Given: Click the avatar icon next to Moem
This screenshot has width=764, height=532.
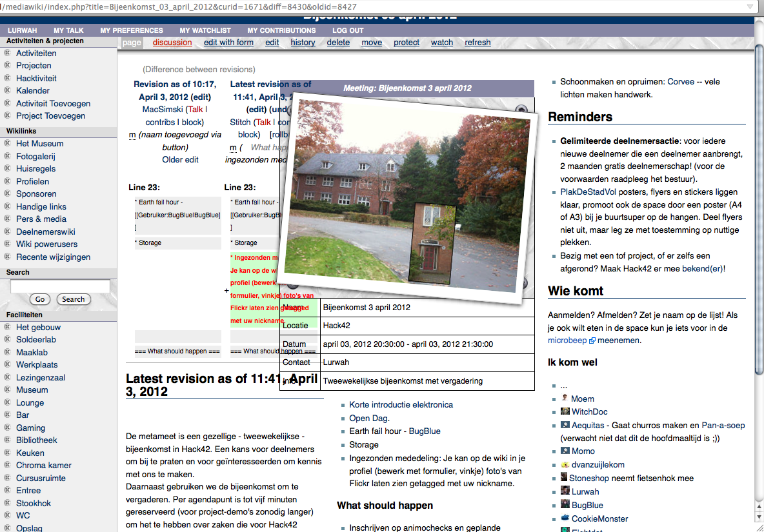Looking at the screenshot, I should point(565,399).
